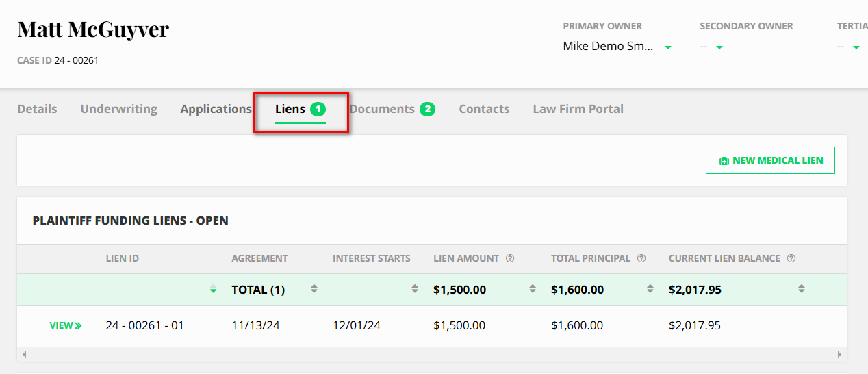Click the Total Principal help icon
Screen dimensions: 868x374
coord(641,258)
